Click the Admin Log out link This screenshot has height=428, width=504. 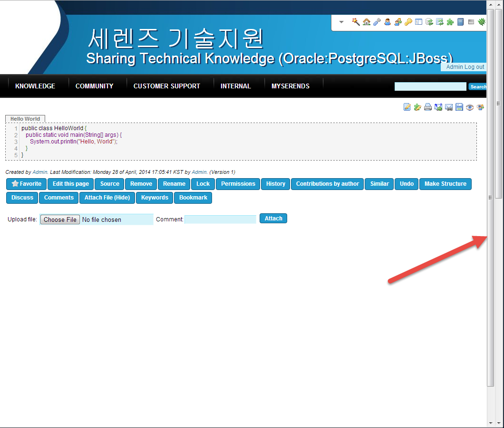465,67
